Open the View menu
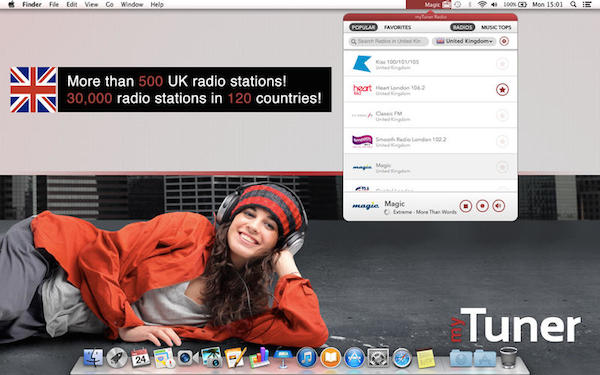 pyautogui.click(x=91, y=5)
